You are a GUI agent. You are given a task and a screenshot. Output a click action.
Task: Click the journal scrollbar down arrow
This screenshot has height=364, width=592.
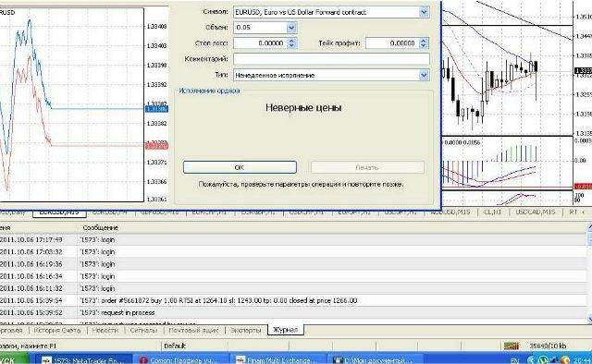click(589, 319)
